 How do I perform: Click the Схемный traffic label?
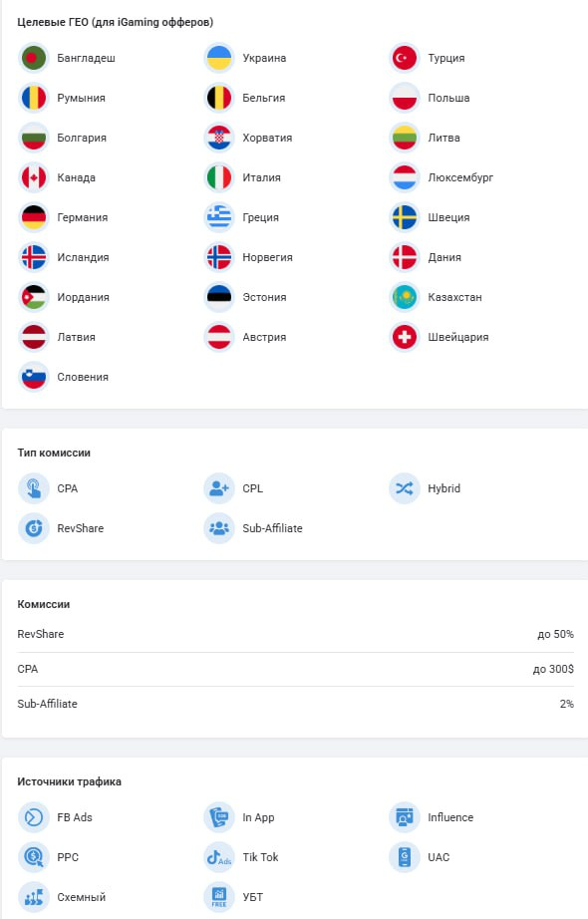point(82,897)
